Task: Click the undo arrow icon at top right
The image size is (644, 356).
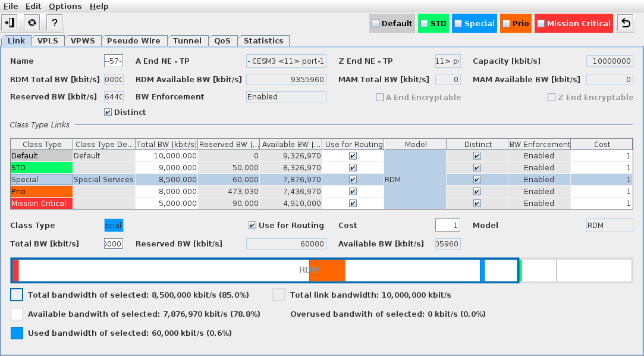Action: [x=625, y=23]
